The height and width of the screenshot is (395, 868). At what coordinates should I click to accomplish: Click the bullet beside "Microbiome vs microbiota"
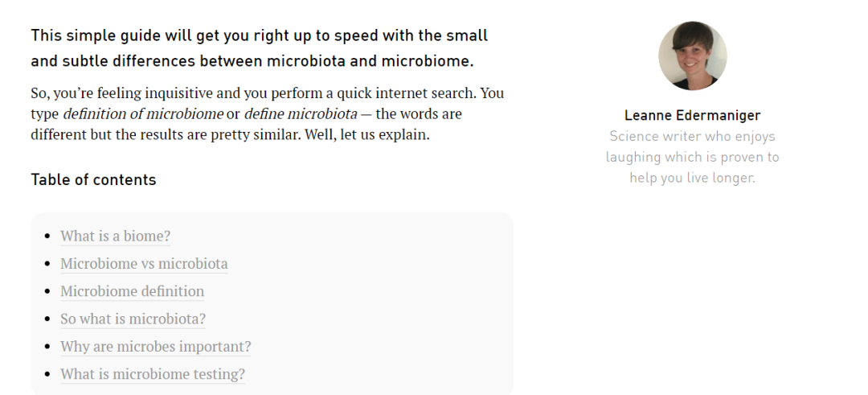point(47,264)
